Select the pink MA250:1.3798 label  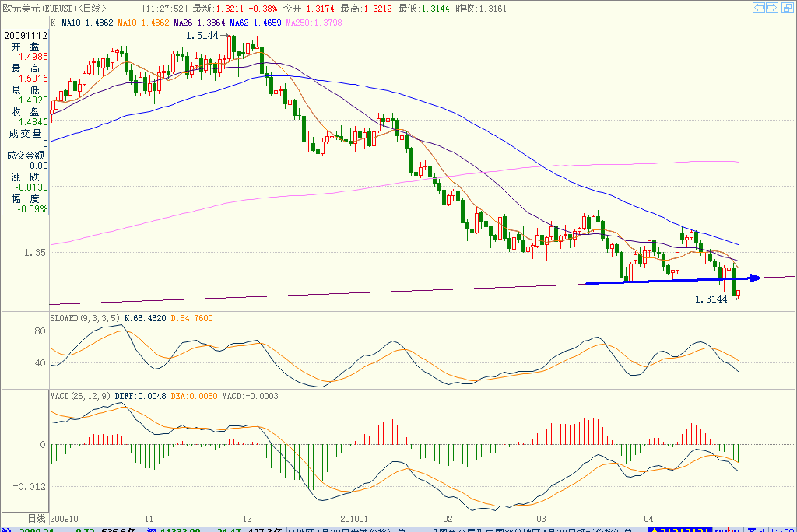coord(314,23)
